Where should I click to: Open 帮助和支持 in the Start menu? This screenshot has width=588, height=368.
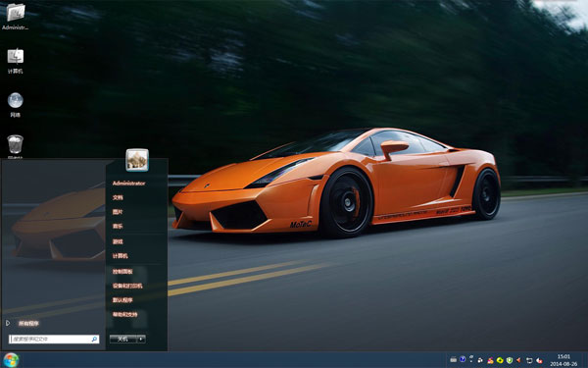tap(124, 314)
